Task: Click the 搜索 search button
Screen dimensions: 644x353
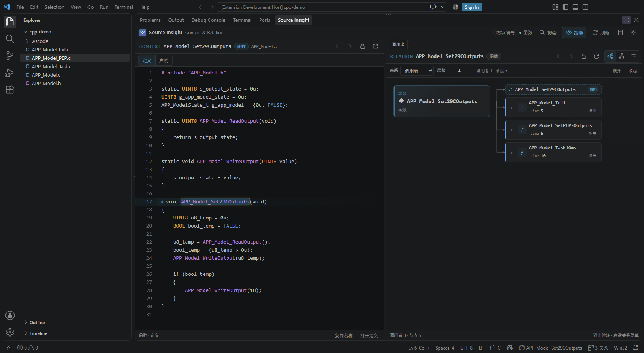Action: click(548, 33)
